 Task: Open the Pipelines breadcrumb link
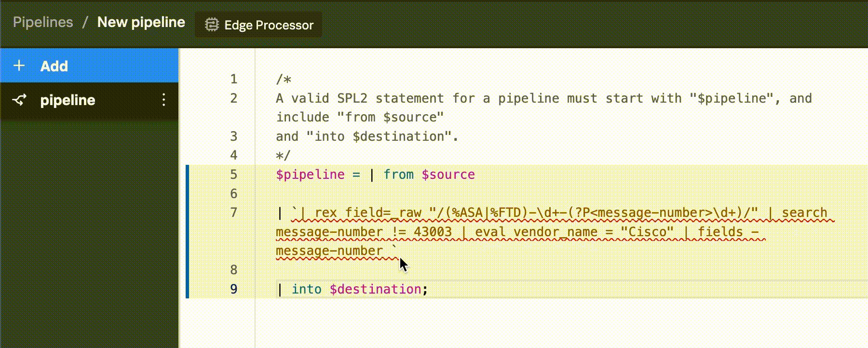(43, 22)
